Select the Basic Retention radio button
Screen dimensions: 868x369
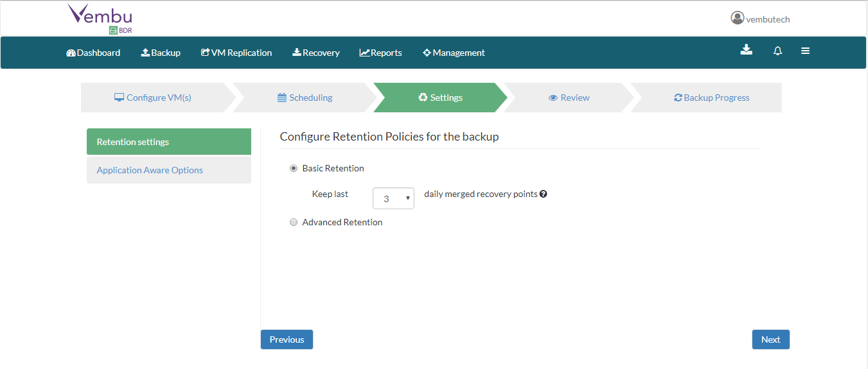(294, 168)
